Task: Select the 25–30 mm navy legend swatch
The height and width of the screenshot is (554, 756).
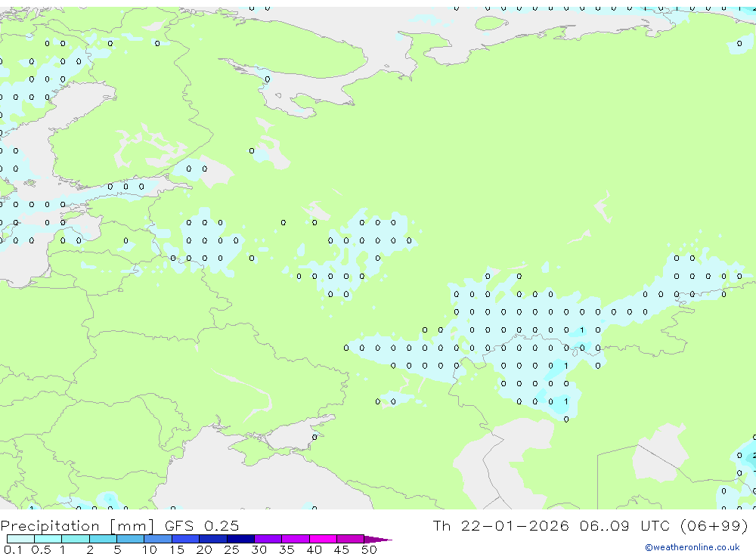Action: point(240,539)
